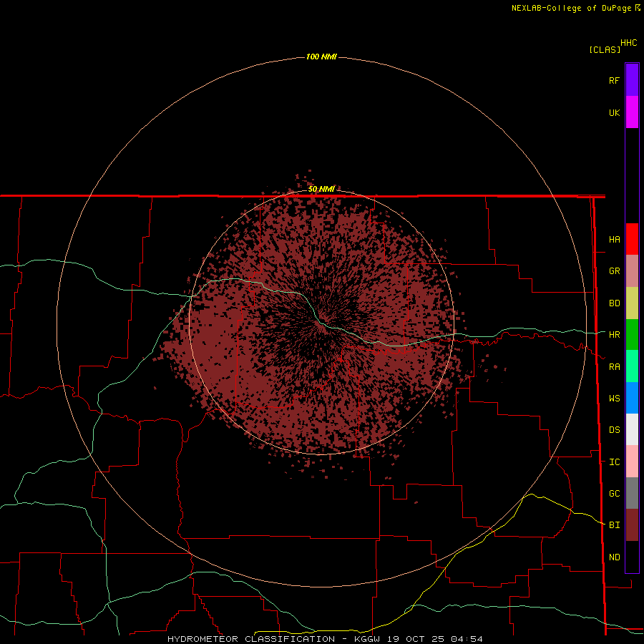Select the BI brown legend swatch

(632, 525)
